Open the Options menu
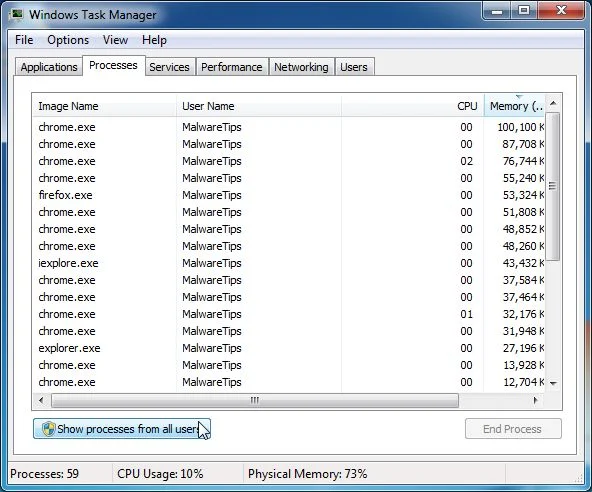Viewport: 592px width, 492px height. (x=68, y=40)
